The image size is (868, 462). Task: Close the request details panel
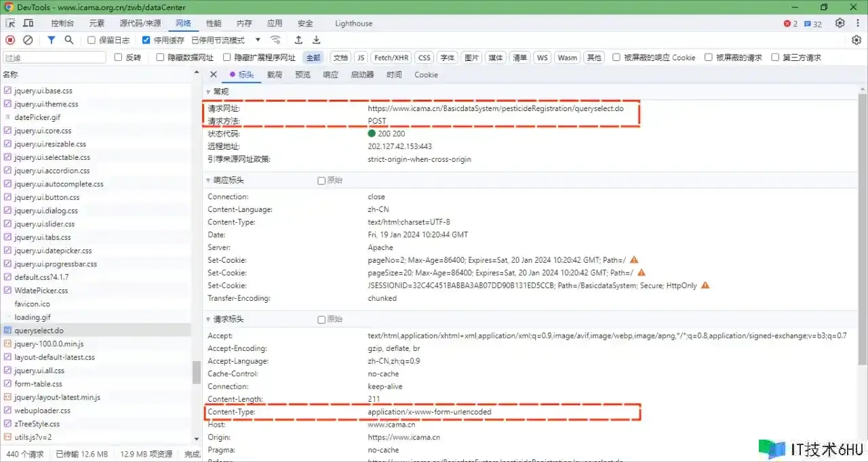213,75
